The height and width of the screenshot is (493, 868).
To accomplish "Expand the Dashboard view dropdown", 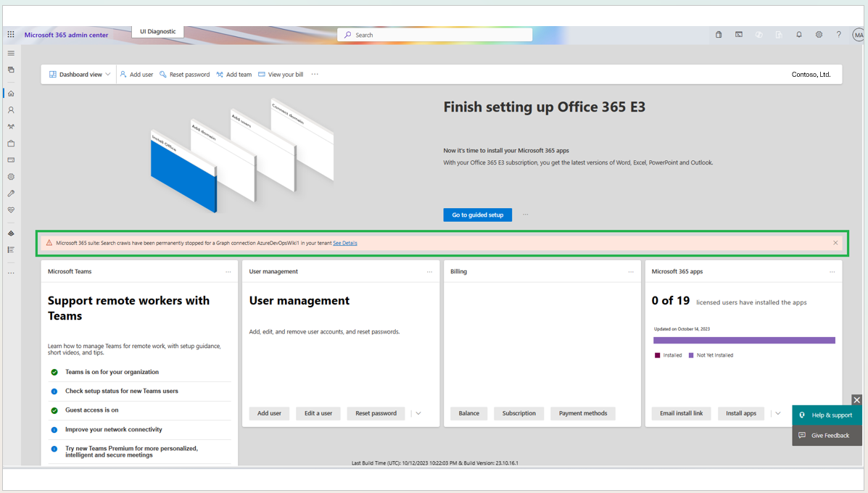I will pos(80,74).
